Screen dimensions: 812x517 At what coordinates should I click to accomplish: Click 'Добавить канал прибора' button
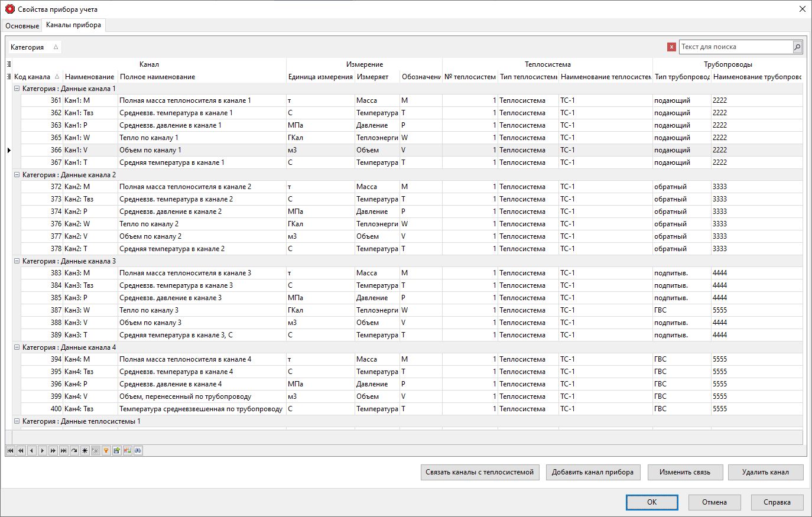[x=593, y=472]
